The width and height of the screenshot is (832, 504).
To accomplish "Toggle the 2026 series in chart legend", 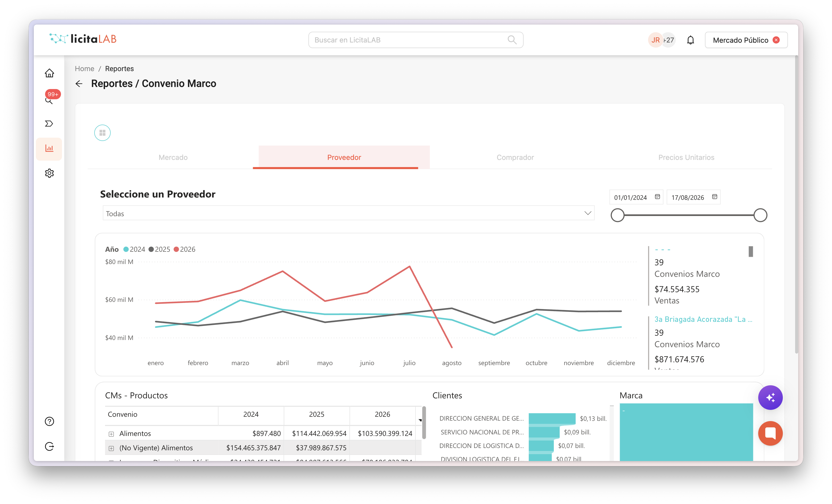I will 184,249.
